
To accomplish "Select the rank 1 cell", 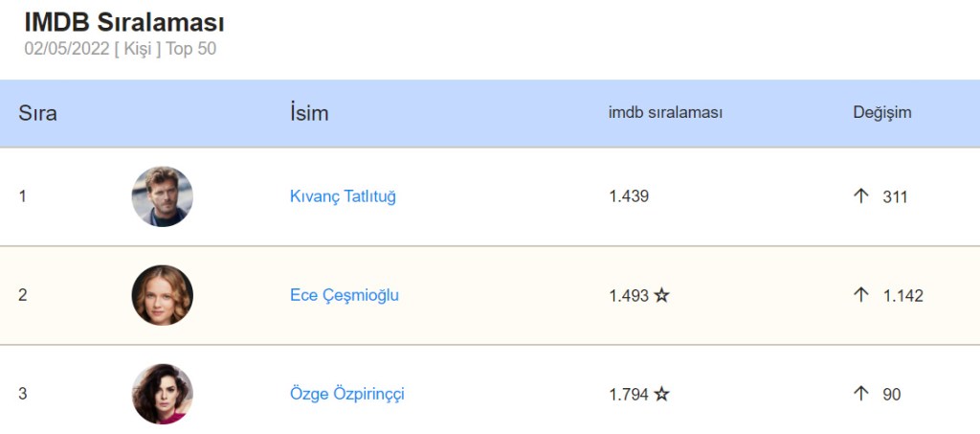I will click(22, 196).
